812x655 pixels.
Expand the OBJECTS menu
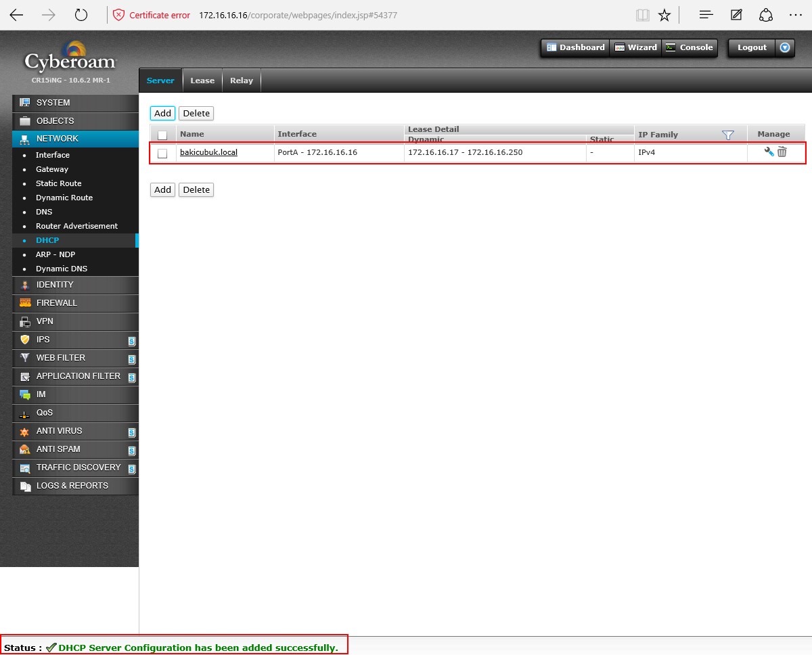pos(75,121)
